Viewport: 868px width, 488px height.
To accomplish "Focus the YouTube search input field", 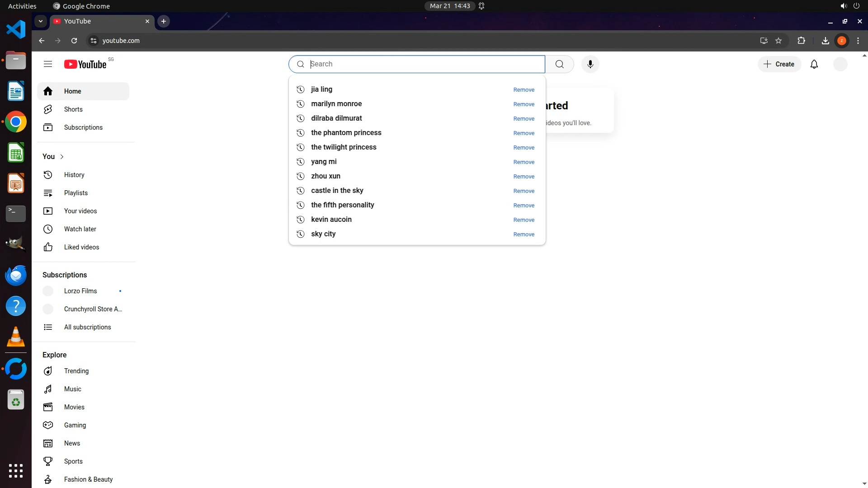I will click(x=425, y=64).
